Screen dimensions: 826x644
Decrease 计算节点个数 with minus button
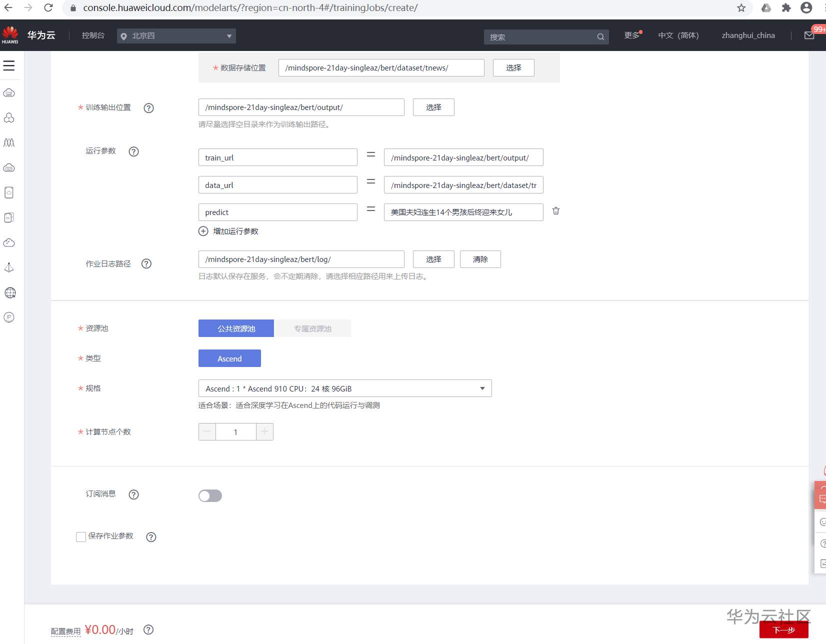(x=207, y=432)
